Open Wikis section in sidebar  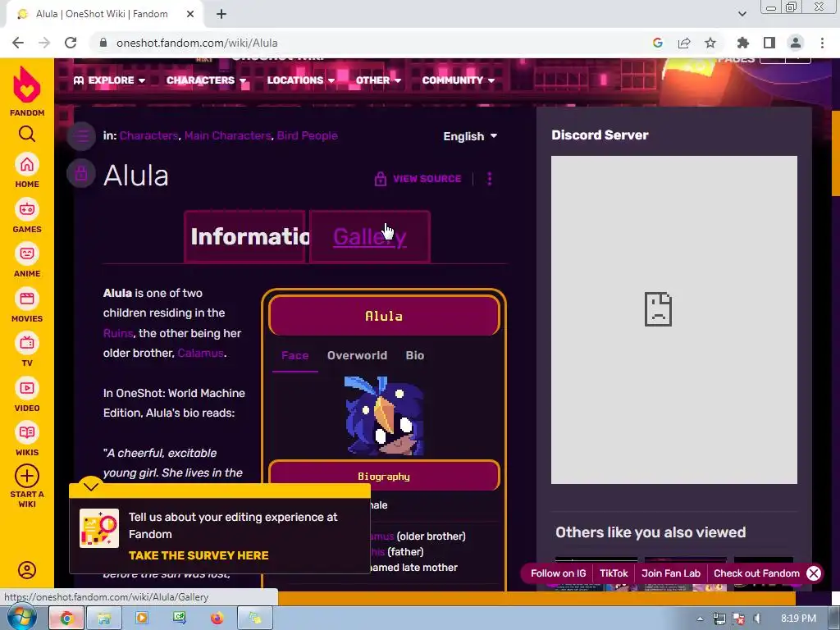coord(27,440)
